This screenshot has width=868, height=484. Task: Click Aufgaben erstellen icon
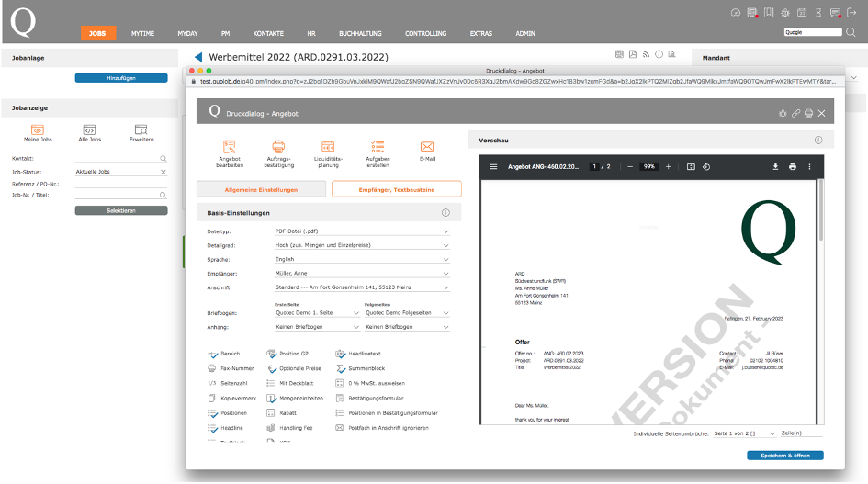coord(378,147)
